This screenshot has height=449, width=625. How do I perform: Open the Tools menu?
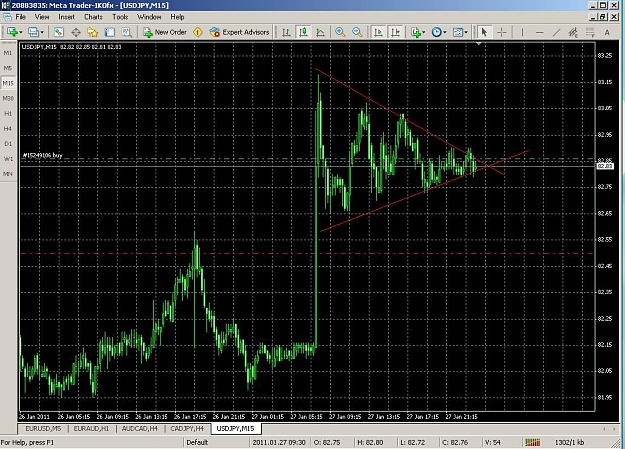coord(120,17)
